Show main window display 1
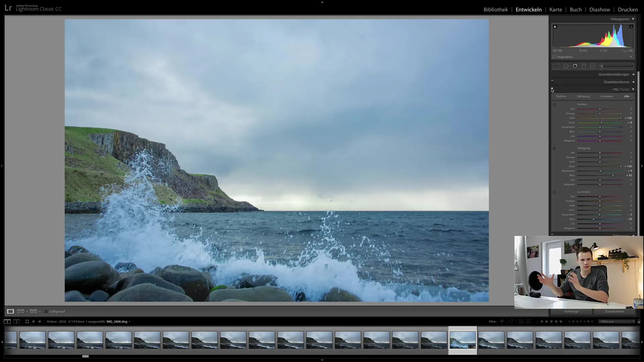644x362 pixels. 7,322
